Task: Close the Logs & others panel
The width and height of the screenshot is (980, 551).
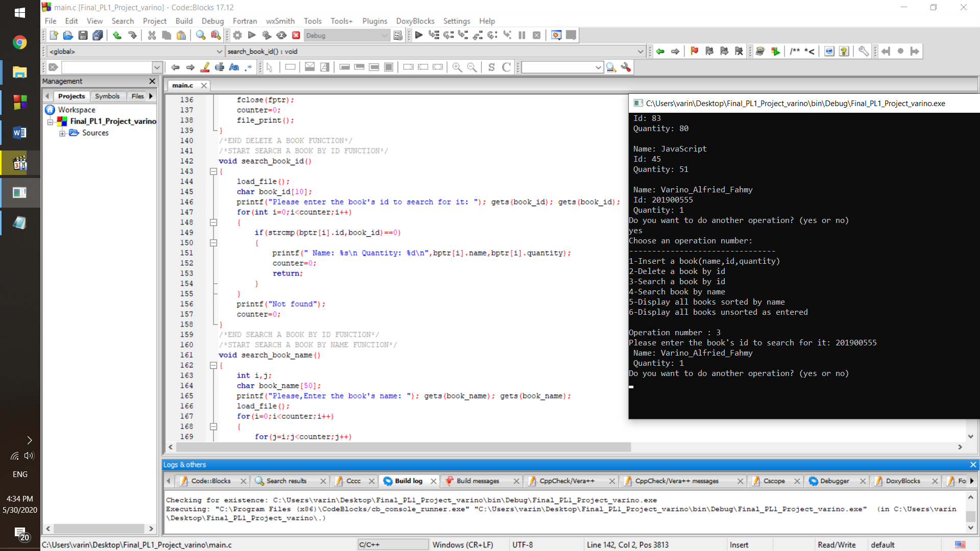Action: click(x=973, y=464)
